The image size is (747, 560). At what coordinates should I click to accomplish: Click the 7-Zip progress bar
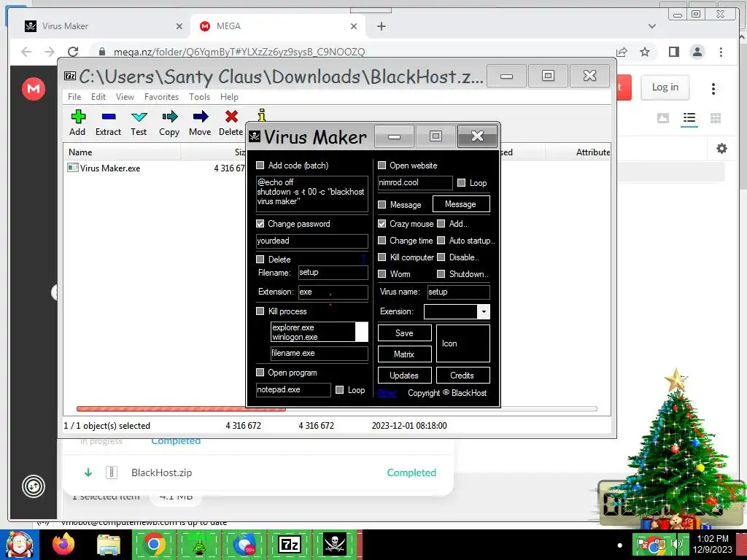(336, 408)
